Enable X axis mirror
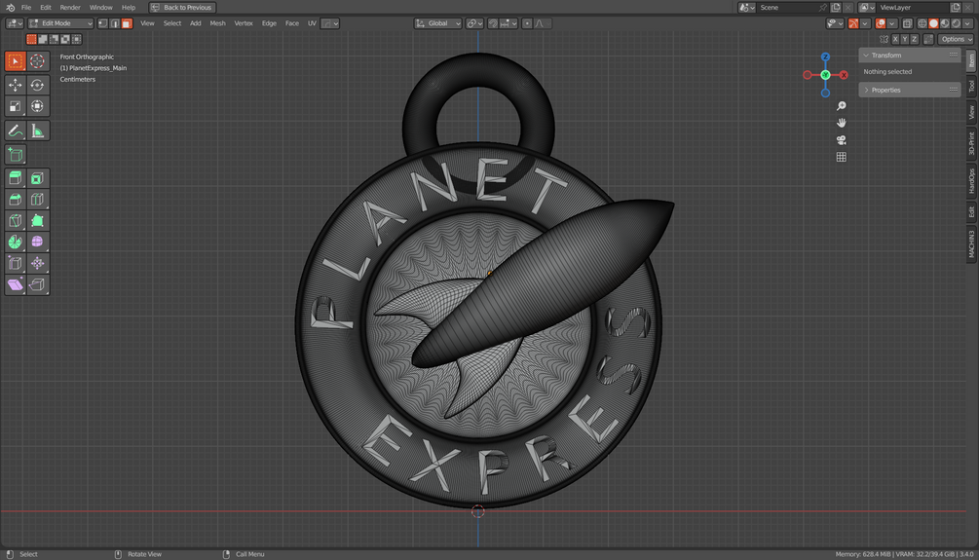 click(894, 39)
